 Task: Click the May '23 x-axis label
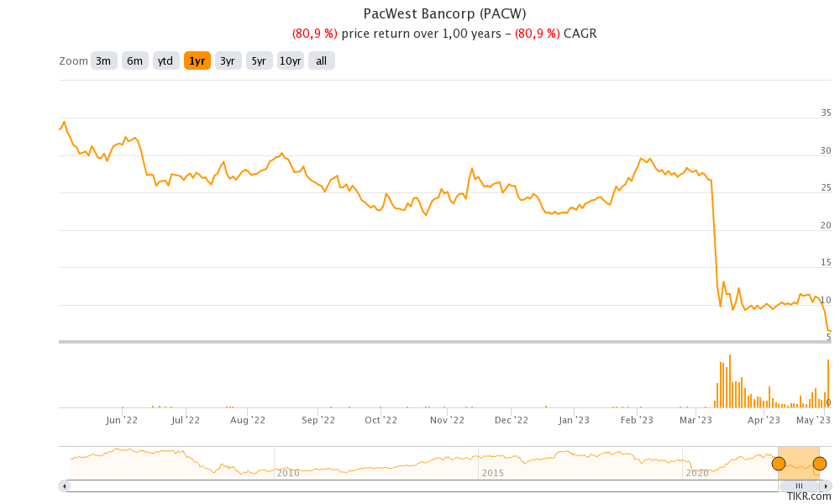point(813,420)
